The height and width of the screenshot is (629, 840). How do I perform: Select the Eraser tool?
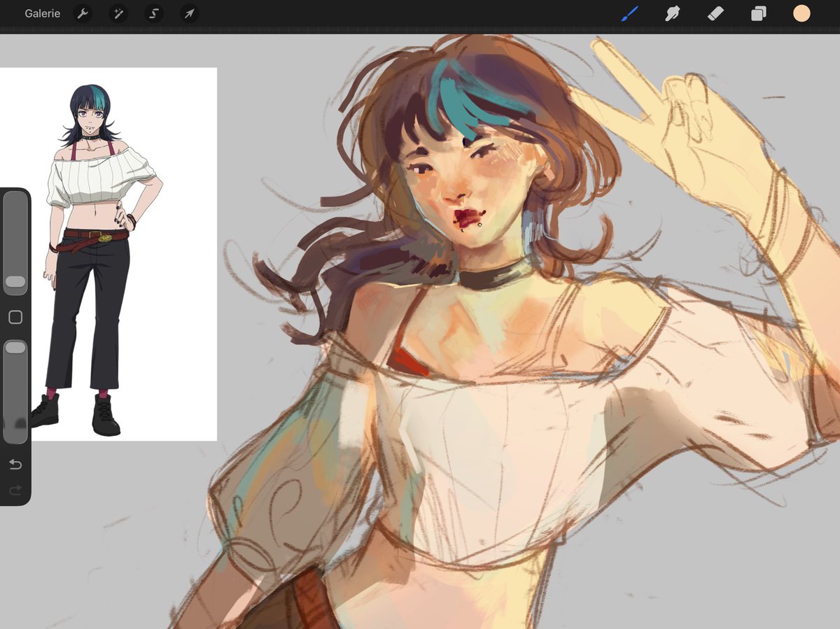point(715,13)
